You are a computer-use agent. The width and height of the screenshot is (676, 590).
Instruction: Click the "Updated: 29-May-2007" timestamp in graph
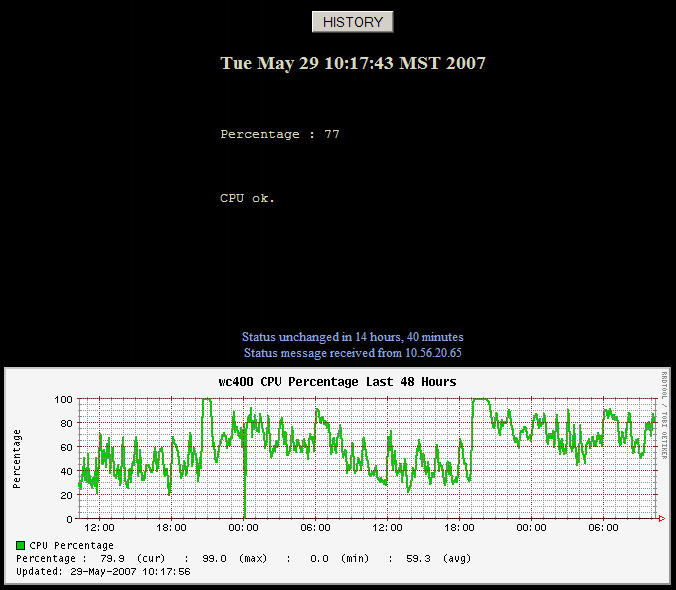[x=103, y=572]
